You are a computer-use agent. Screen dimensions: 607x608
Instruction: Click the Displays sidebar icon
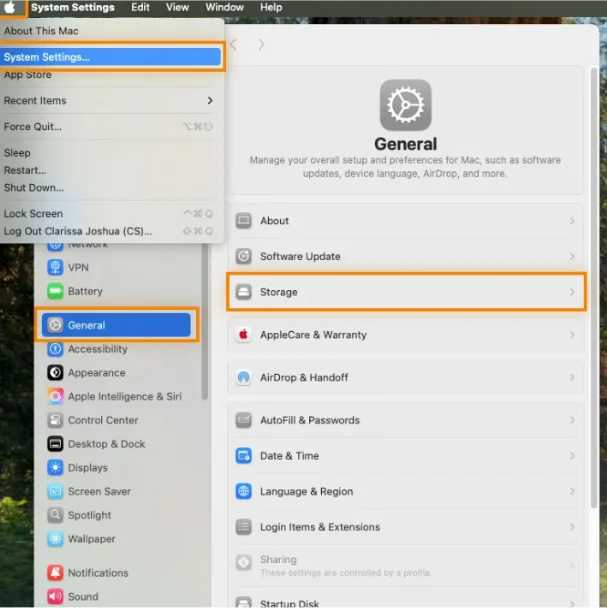[x=55, y=468]
